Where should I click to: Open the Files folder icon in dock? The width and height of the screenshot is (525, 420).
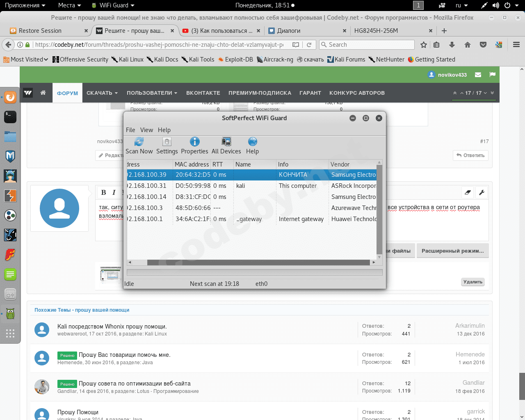(10, 137)
